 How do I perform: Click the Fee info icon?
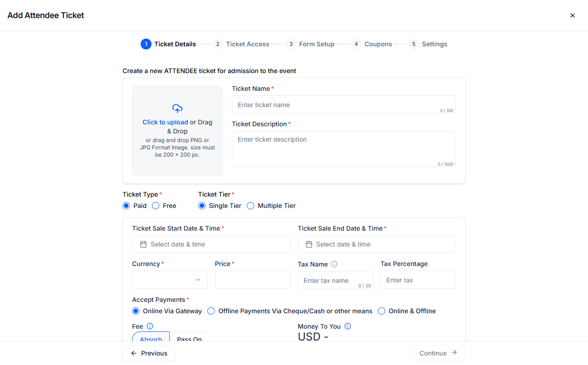click(150, 326)
